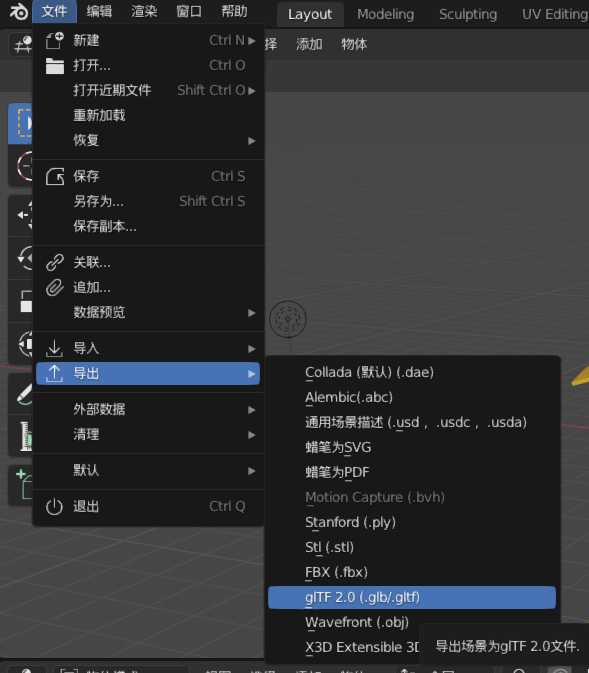The width and height of the screenshot is (589, 673).
Task: Choose 追加... append entry
Action: (149, 287)
